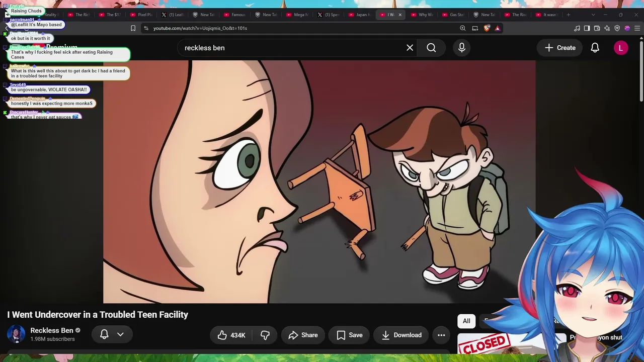Toggle channel notification bell for Reckless Ben

[104, 334]
